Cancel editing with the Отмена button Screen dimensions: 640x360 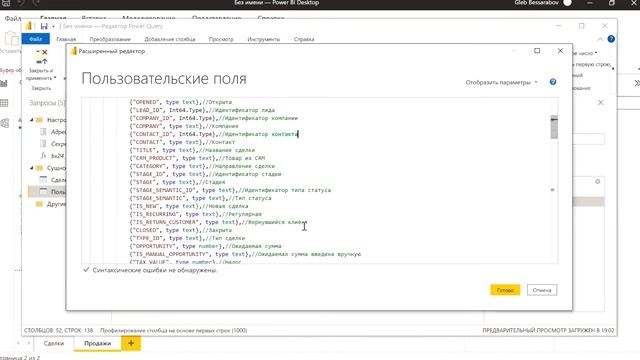[542, 290]
